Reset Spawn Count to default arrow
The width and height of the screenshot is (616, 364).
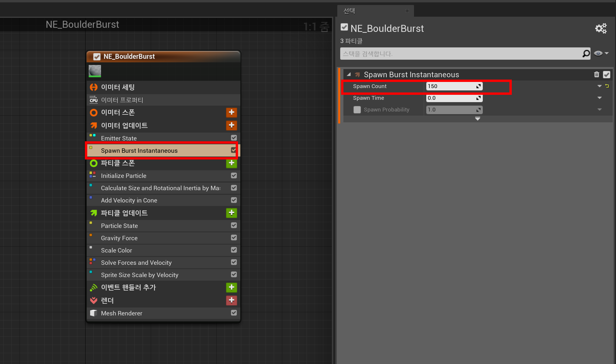coord(607,86)
